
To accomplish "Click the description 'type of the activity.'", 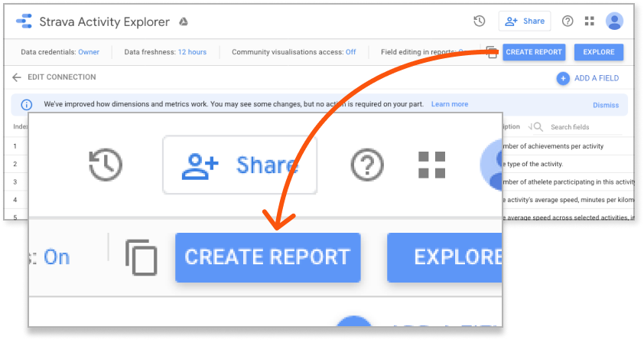I will [x=532, y=164].
